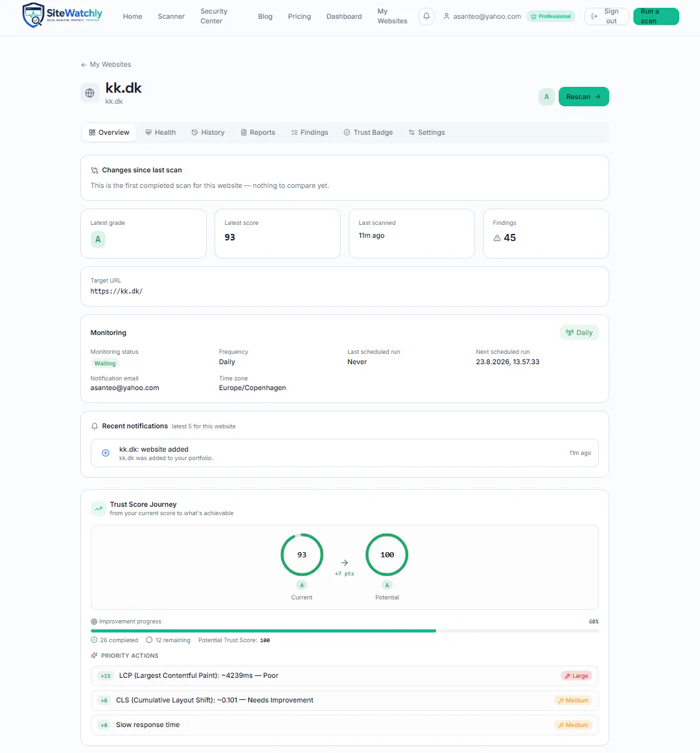
Task: Open the Health tab
Action: click(x=161, y=133)
